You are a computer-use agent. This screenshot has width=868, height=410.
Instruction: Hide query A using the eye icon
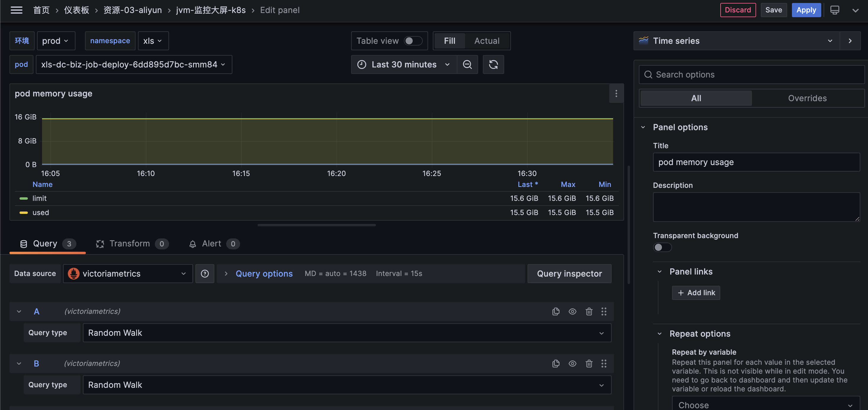click(x=572, y=311)
